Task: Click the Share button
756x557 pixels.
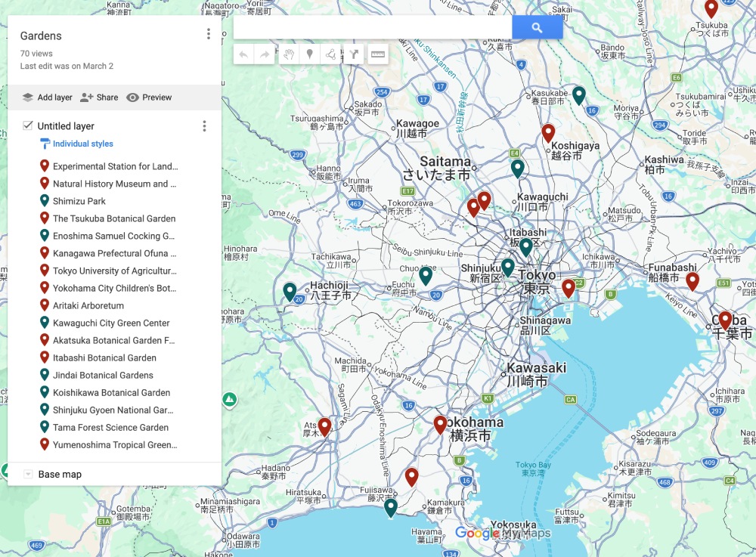Action: [99, 97]
